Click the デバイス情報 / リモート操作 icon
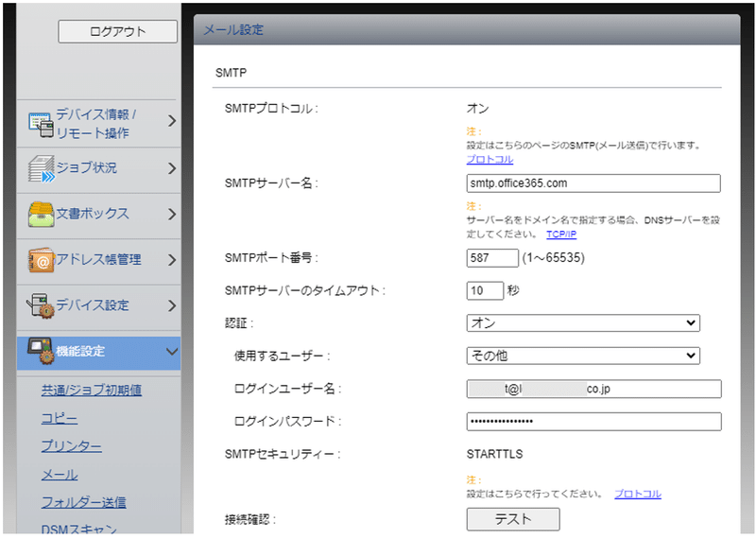This screenshot has width=756, height=539. (41, 124)
